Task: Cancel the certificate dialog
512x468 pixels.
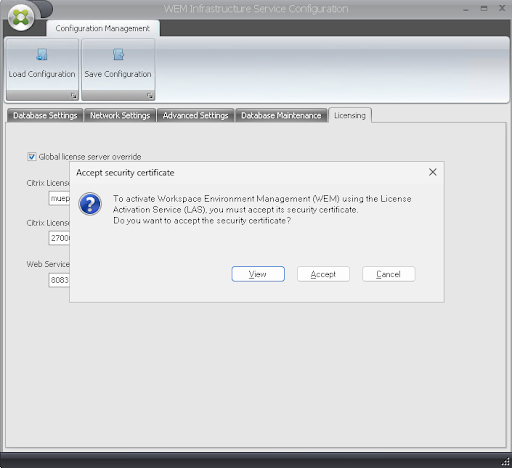Action: pos(389,274)
